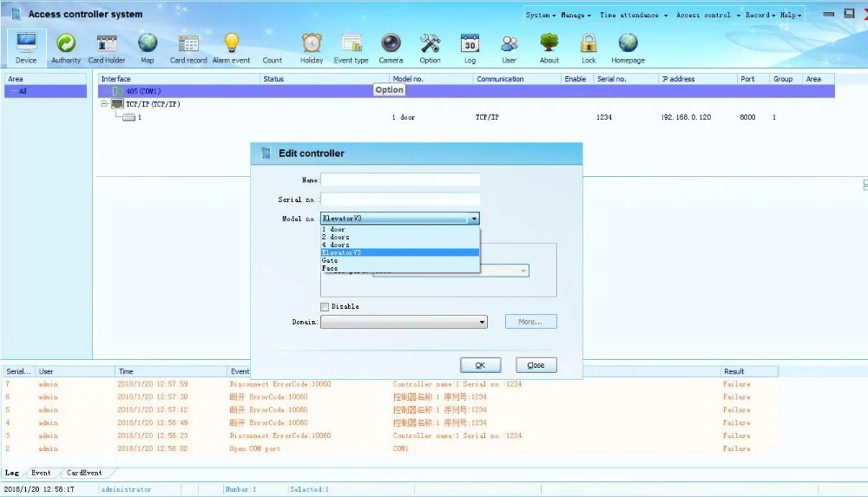Select 'ElevatorV3' in the model list
Image resolution: width=868 pixels, height=497 pixels.
coord(399,252)
